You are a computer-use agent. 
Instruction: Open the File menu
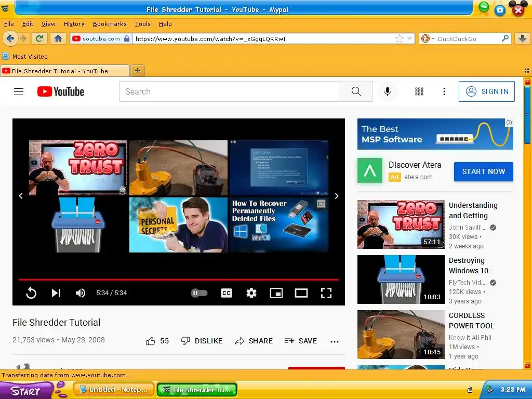point(9,24)
